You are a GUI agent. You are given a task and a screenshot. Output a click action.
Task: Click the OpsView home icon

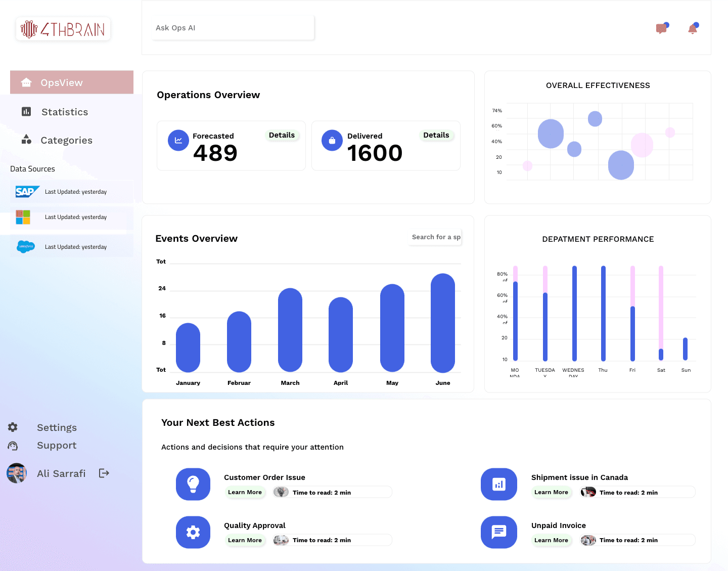click(x=26, y=82)
